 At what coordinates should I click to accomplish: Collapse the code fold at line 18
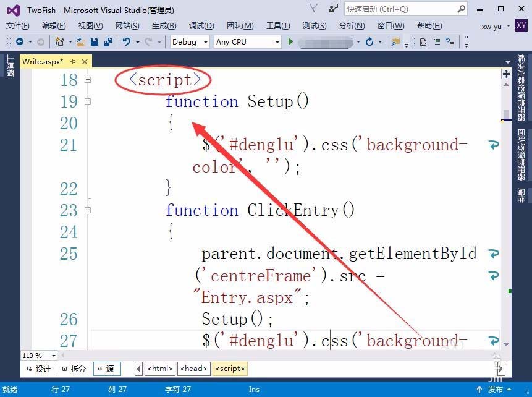(x=88, y=80)
